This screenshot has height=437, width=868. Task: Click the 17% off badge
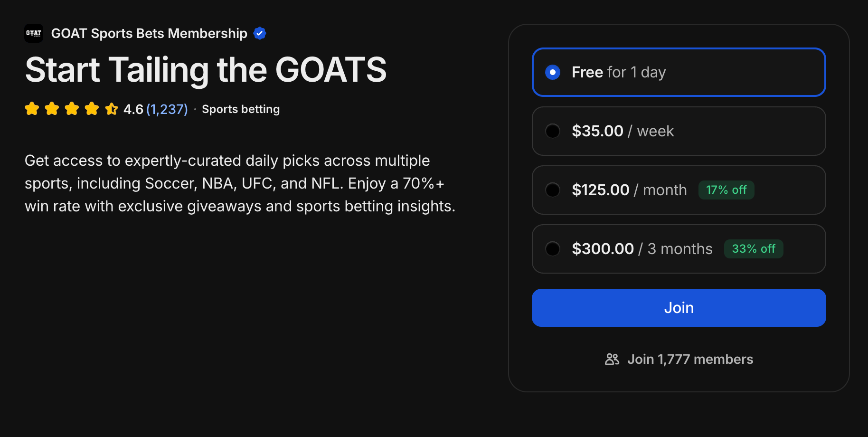click(x=726, y=190)
